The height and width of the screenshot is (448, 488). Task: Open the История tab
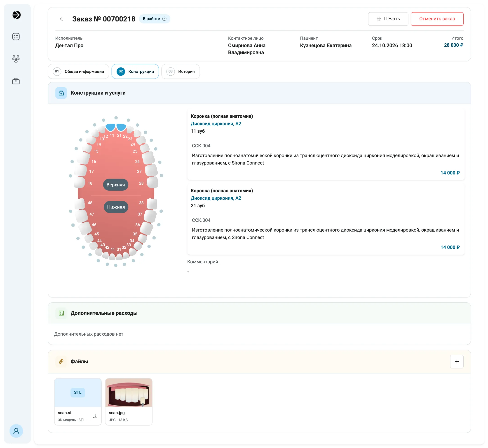(x=181, y=71)
